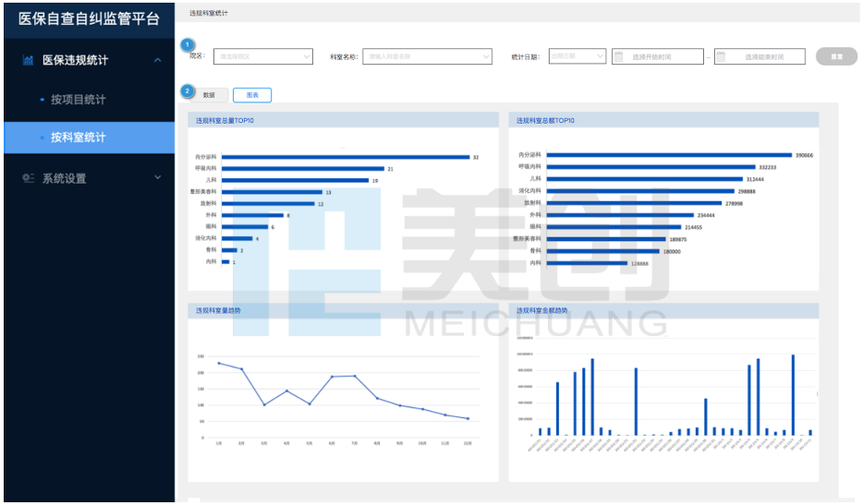Select 按项目统计 in the sidebar
This screenshot has height=504, width=863.
tap(78, 100)
